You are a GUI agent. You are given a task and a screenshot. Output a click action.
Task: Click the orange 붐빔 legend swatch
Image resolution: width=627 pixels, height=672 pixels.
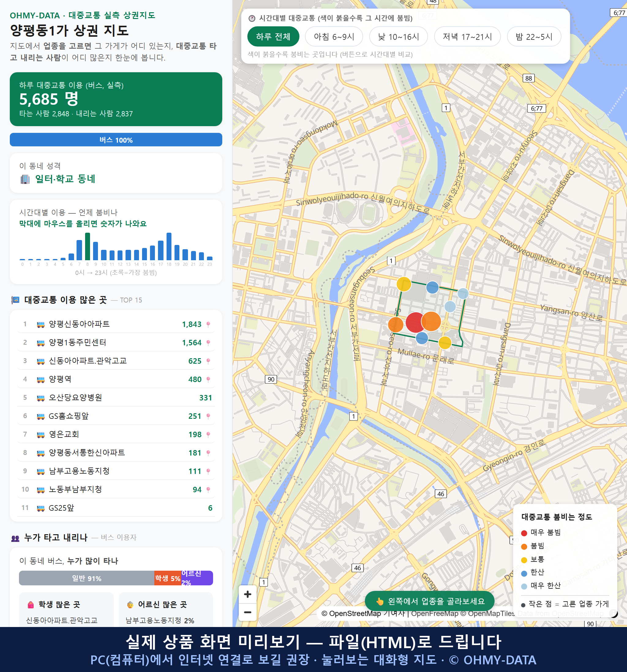[524, 546]
